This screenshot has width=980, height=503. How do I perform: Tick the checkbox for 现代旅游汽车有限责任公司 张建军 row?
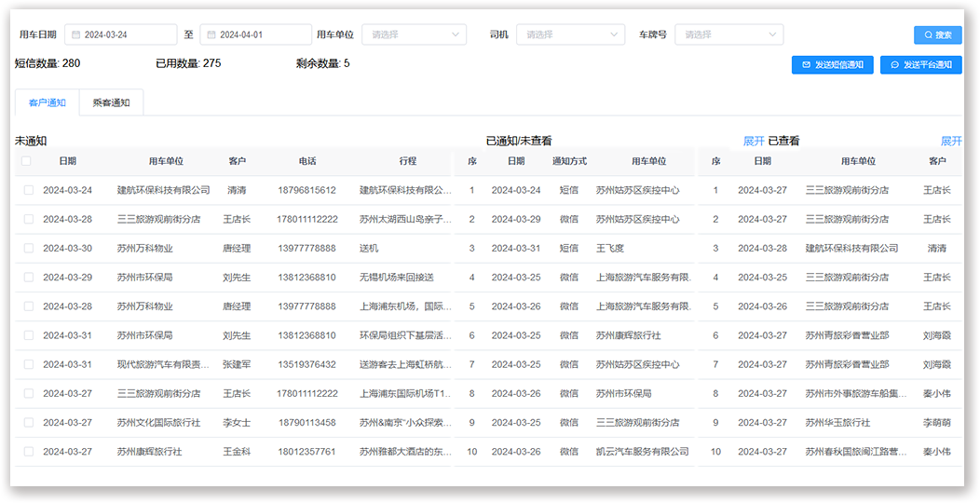(29, 364)
